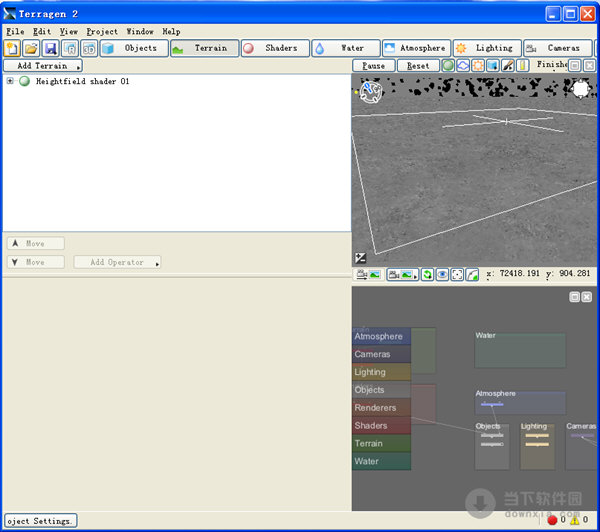The height and width of the screenshot is (532, 600).
Task: Open Project Settings button
Action: 41,521
